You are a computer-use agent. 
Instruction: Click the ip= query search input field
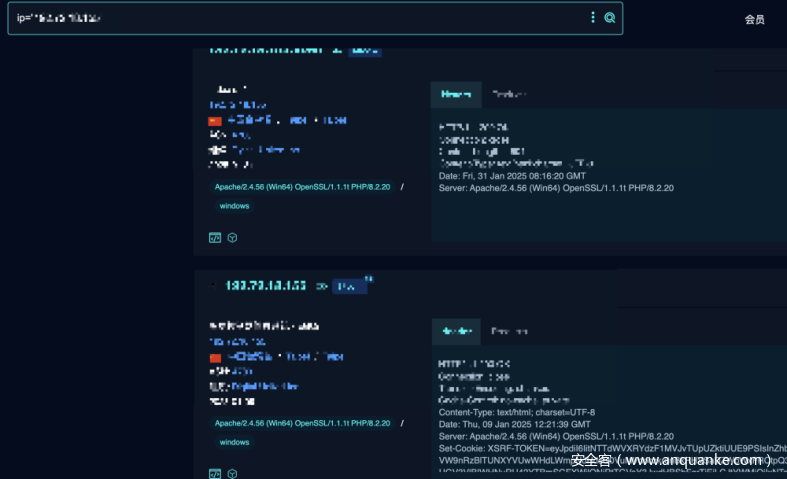(315, 18)
